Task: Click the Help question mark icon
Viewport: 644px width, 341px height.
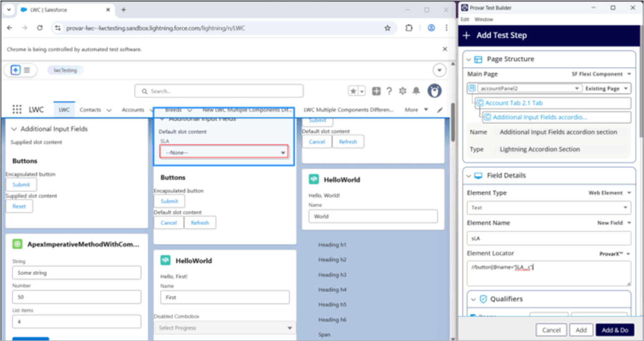Action: [389, 91]
